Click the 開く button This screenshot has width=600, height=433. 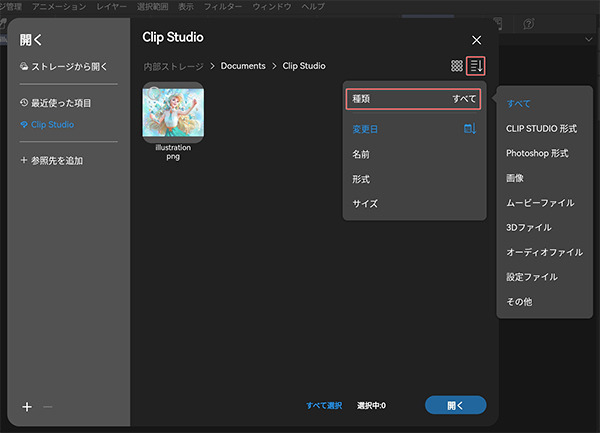[455, 405]
